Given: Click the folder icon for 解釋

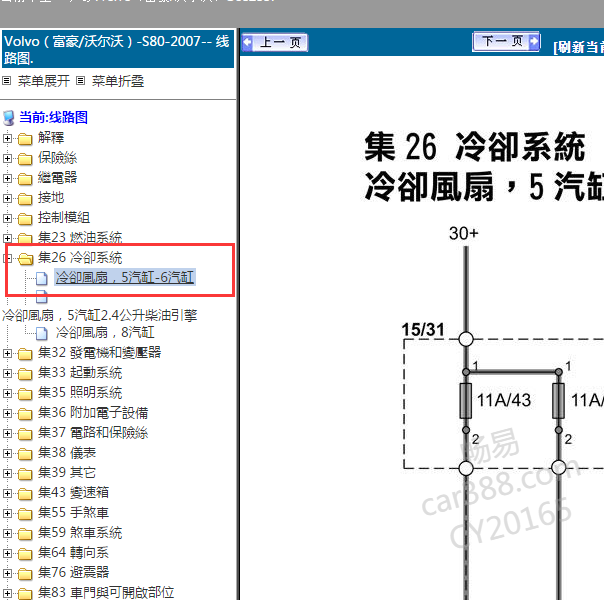Looking at the screenshot, I should pyautogui.click(x=25, y=139).
